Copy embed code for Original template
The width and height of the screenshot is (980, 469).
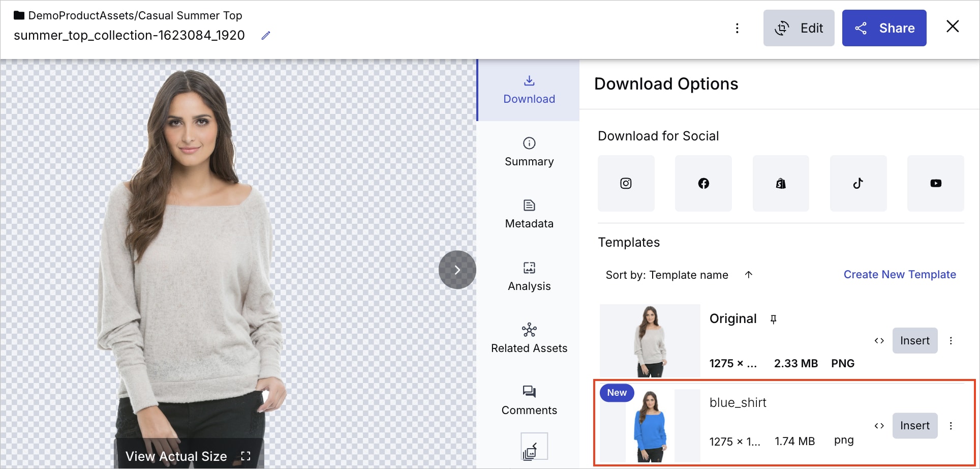(x=879, y=341)
